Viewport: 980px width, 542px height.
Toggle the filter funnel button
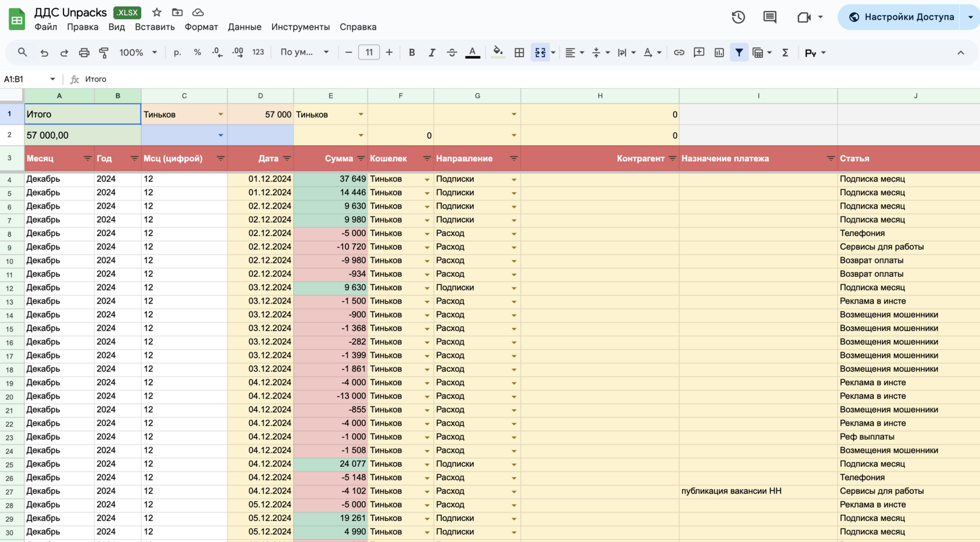(x=739, y=52)
